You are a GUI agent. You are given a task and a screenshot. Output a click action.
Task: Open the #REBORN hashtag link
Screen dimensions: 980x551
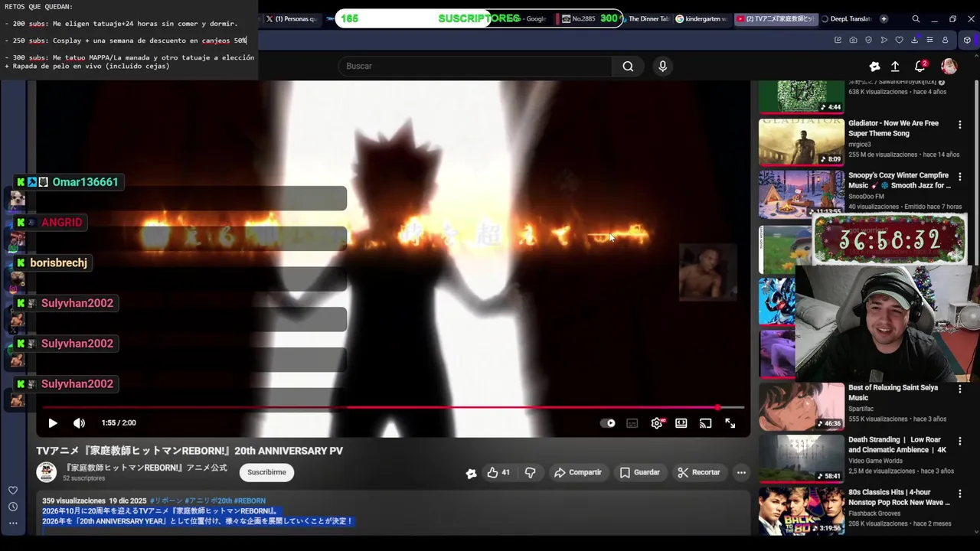coord(250,500)
